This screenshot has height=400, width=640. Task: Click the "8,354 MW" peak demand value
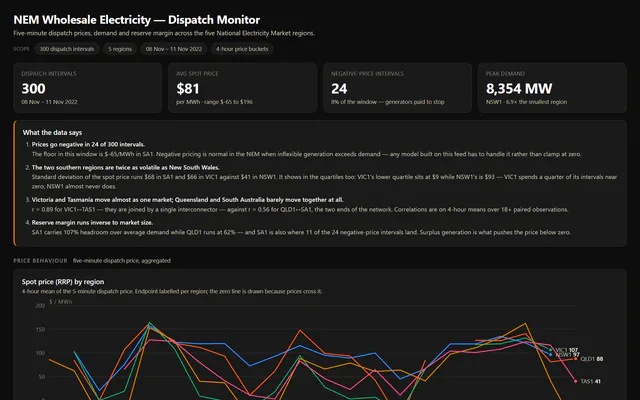tap(519, 89)
